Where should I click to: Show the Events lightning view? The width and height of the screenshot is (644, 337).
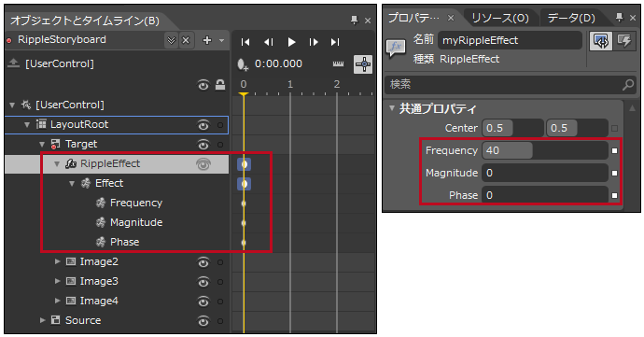coord(623,41)
